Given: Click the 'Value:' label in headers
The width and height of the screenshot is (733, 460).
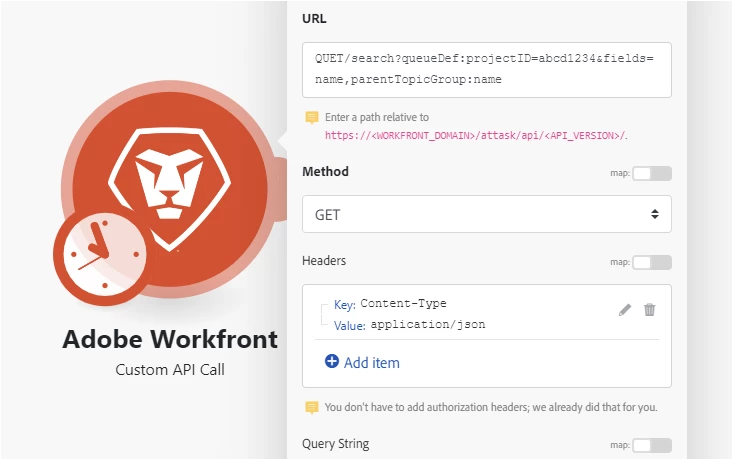Looking at the screenshot, I should pyautogui.click(x=350, y=326).
